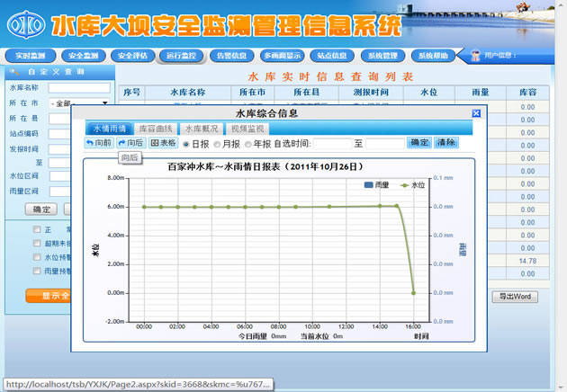Screen dimensions: 567x392
Task: Enable the 正常 status checkbox
Action: pos(37,229)
